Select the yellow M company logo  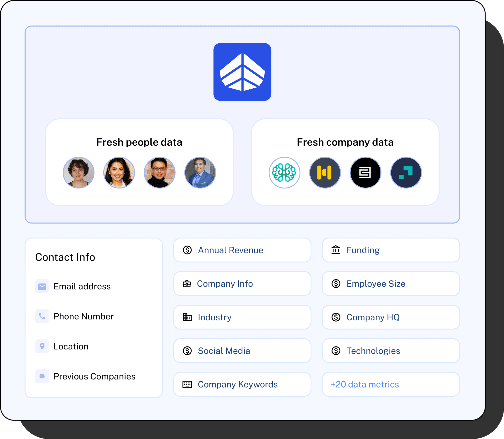click(325, 173)
